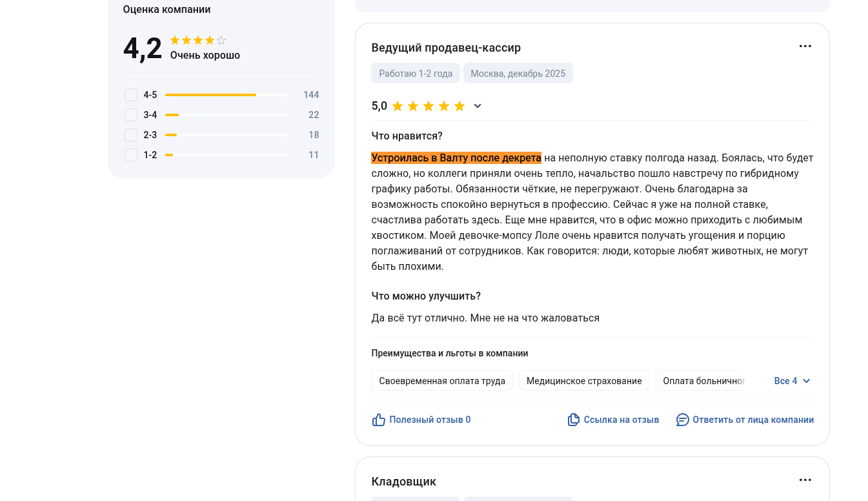868x501 pixels.
Task: Click the Медицинское страхование benefit chip
Action: tap(584, 381)
